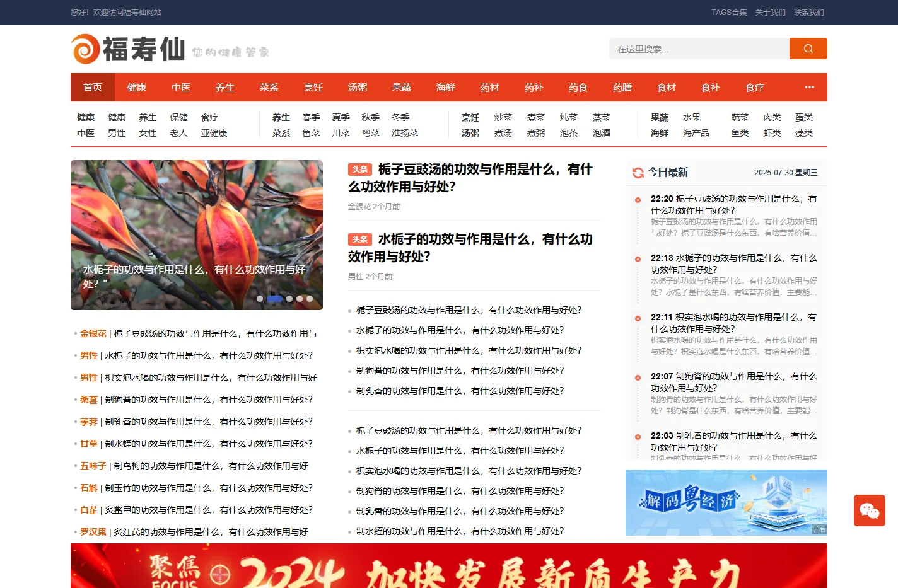Click the orange search magnifier button
Viewport: 898px width, 588px height.
pos(808,49)
